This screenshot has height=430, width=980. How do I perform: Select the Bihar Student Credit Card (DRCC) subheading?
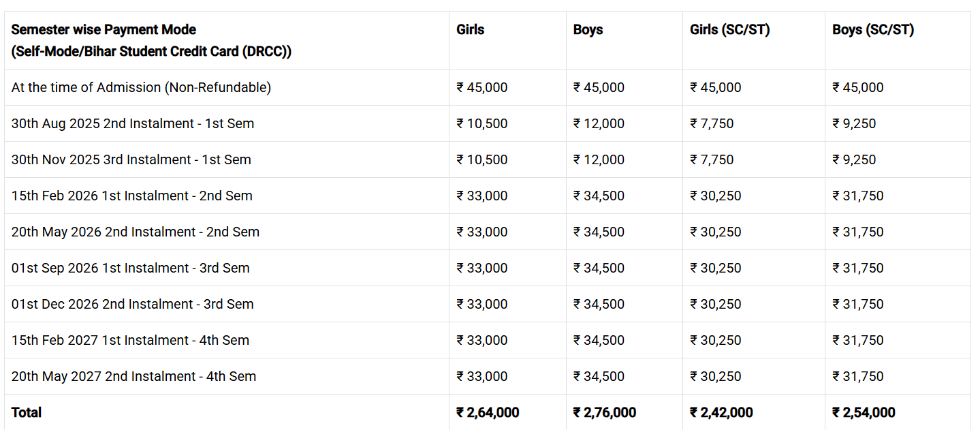(x=151, y=52)
